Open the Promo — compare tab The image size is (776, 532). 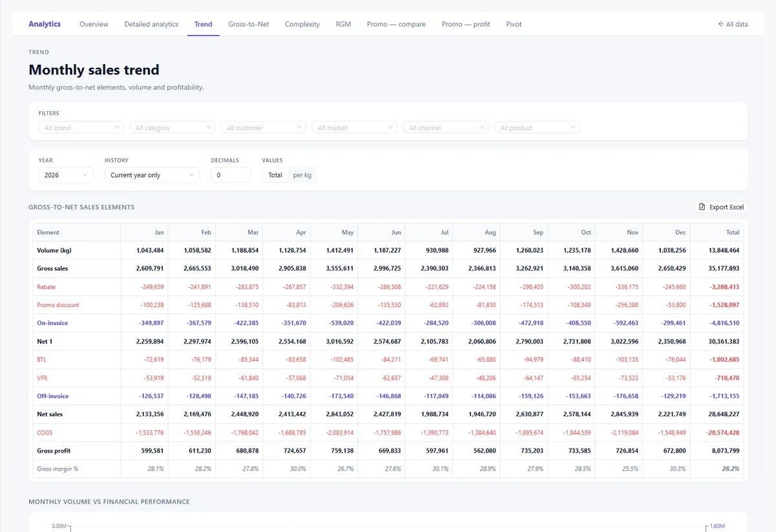pos(396,24)
